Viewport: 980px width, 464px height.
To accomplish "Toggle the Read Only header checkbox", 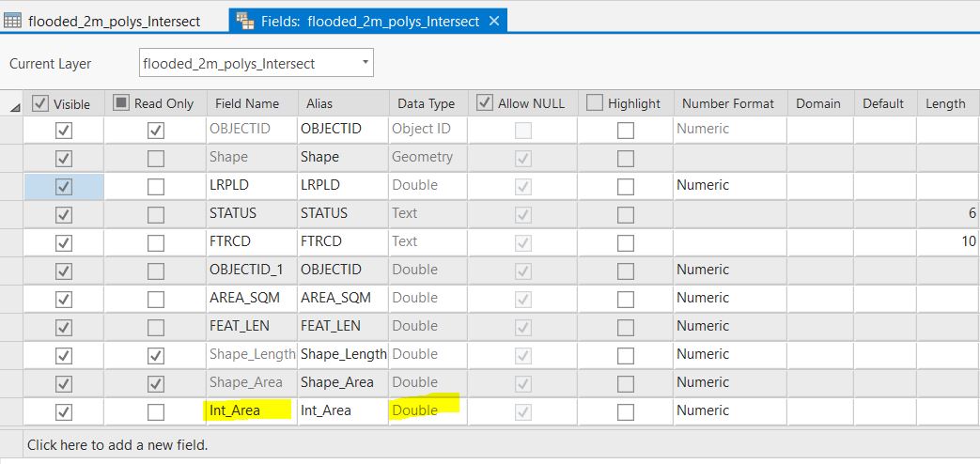I will coord(121,103).
